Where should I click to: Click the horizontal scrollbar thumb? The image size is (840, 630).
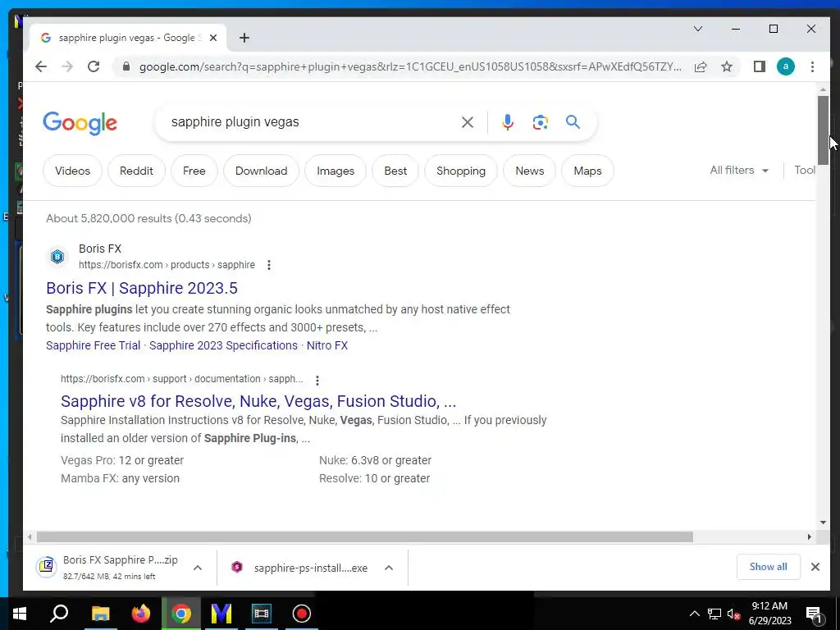pos(364,536)
